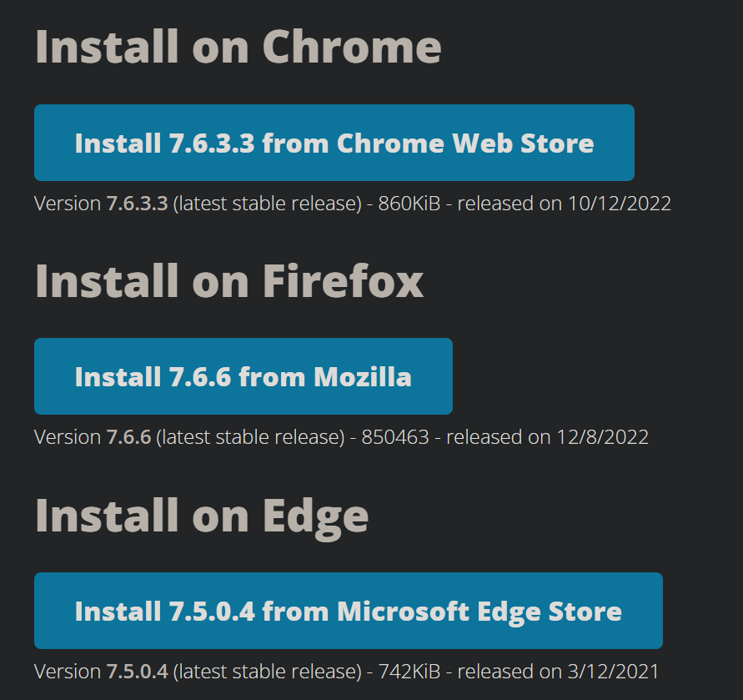Click the word "Version" before 7.6.3.3
743x700 pixels.
click(68, 203)
